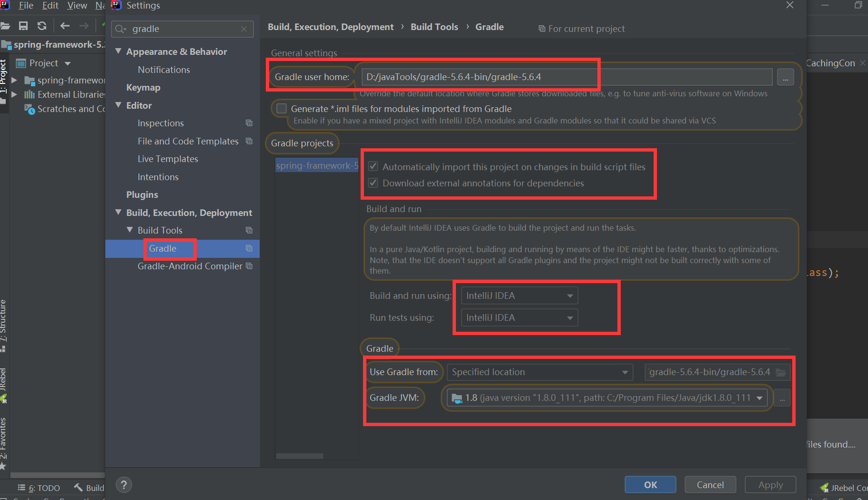Collapse the Appearance & Behavior section
Image resolution: width=868 pixels, height=500 pixels.
pyautogui.click(x=119, y=51)
